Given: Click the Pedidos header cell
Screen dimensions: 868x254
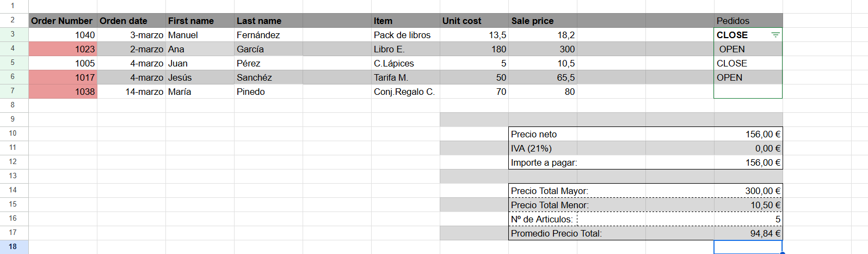Looking at the screenshot, I should 748,21.
